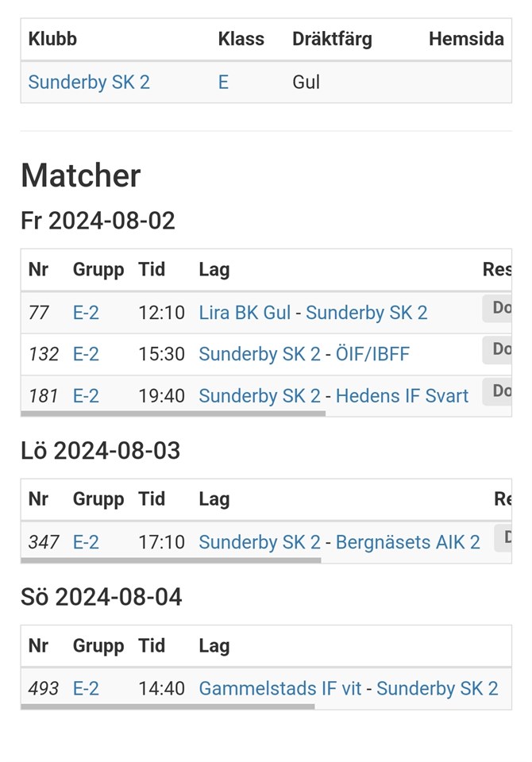
Task: Click group E-2 link for match 347
Action: (x=86, y=542)
